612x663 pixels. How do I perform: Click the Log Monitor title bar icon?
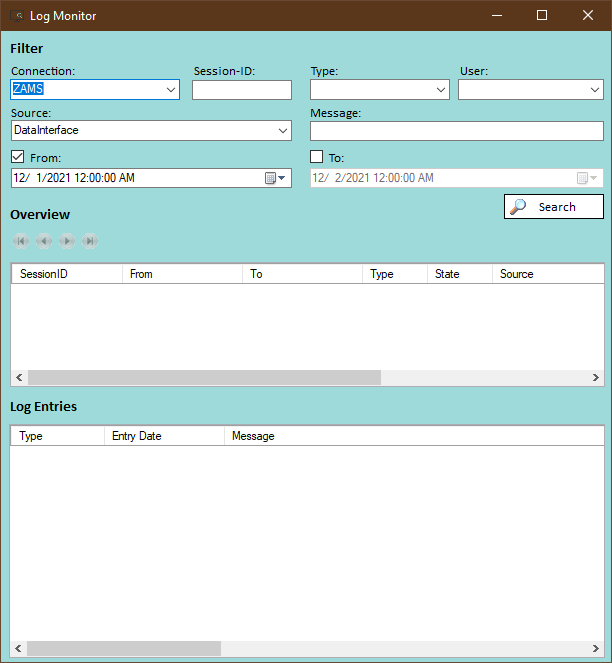[17, 15]
